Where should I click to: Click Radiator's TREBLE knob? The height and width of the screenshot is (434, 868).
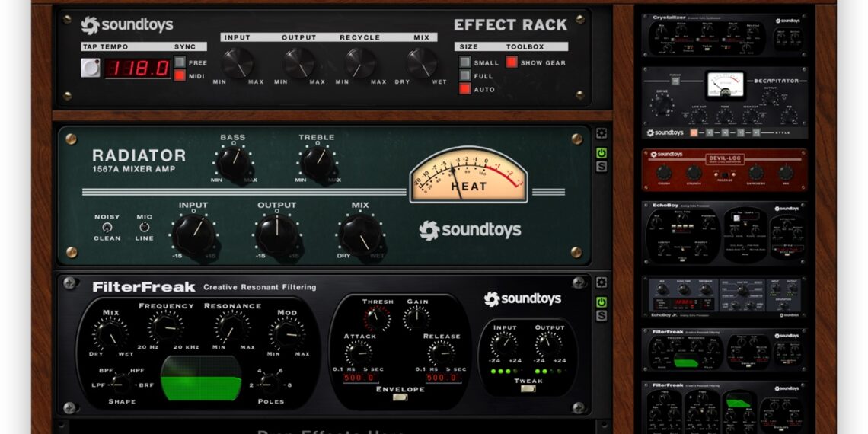coord(318,164)
